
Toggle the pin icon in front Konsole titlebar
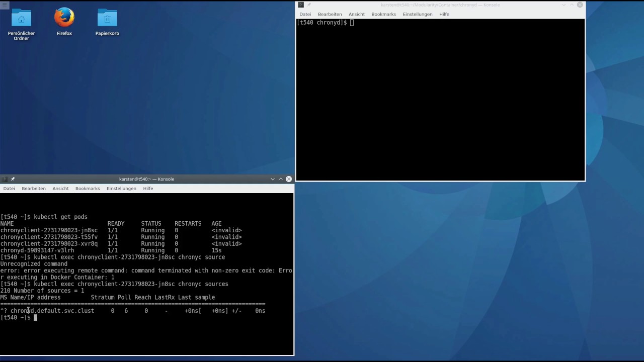(x=13, y=179)
